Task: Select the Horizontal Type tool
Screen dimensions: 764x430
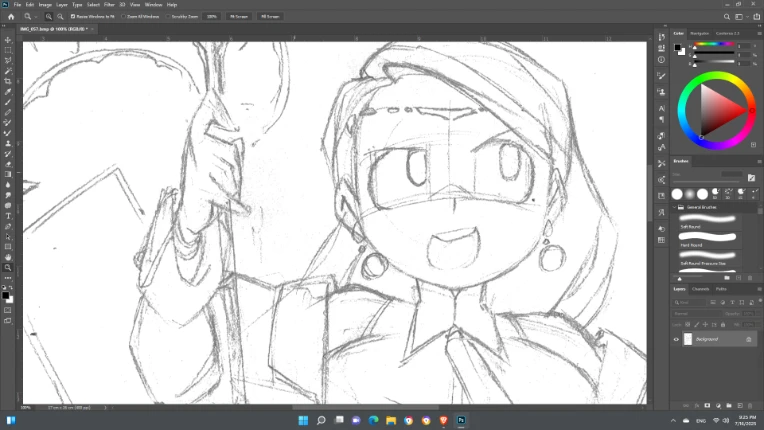Action: [x=8, y=216]
